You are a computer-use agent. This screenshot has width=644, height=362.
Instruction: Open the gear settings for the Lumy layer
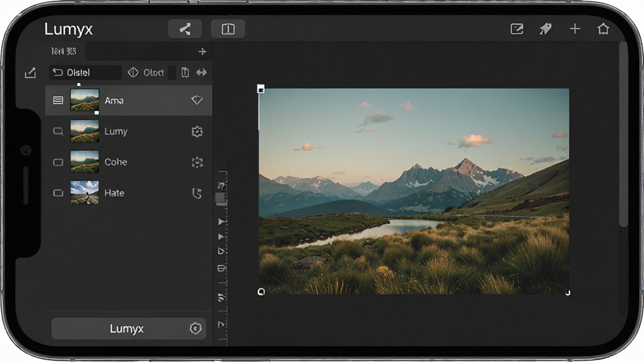197,131
